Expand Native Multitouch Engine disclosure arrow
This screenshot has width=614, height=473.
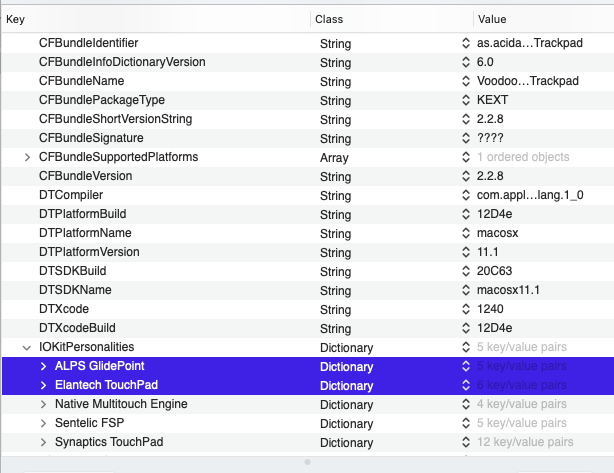(x=43, y=404)
